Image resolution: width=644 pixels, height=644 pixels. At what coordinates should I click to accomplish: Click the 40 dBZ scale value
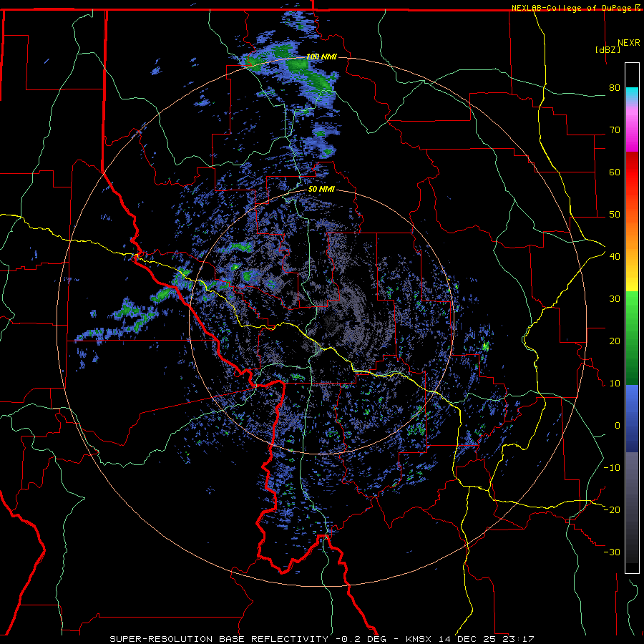615,256
